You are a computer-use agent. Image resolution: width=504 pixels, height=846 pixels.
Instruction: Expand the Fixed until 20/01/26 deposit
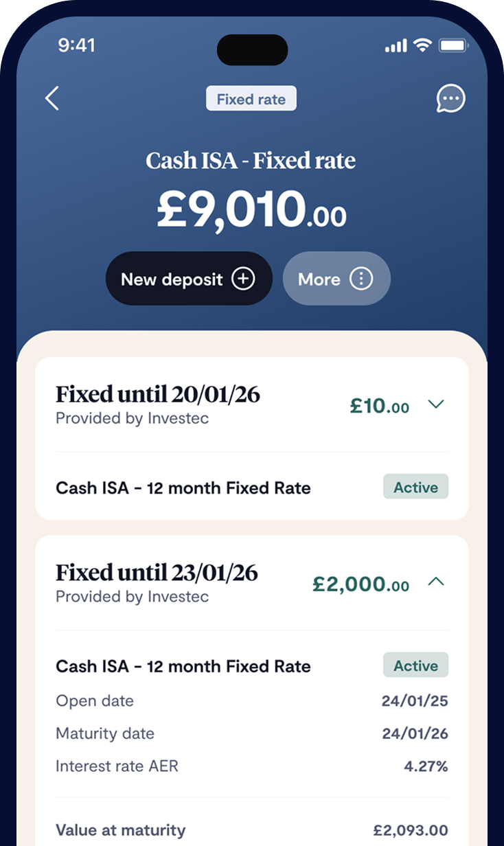point(436,404)
